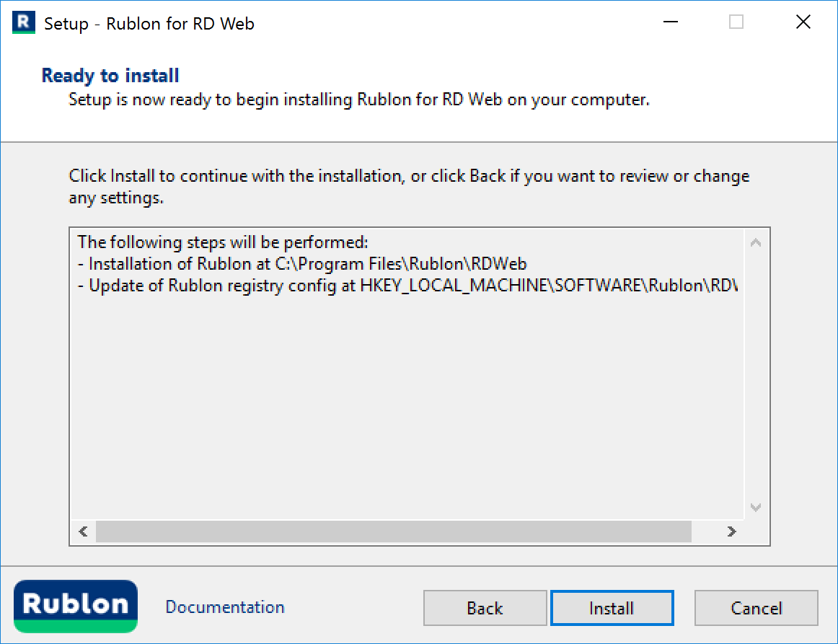Click the 'Setup - Rublon for RD Web' title text
Image resolution: width=838 pixels, height=644 pixels.
(149, 24)
